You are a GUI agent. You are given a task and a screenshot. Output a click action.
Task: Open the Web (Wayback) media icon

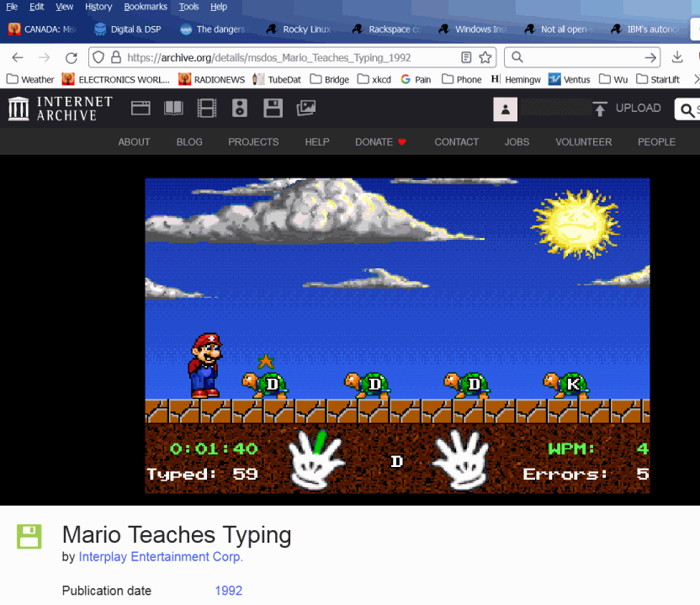(141, 108)
